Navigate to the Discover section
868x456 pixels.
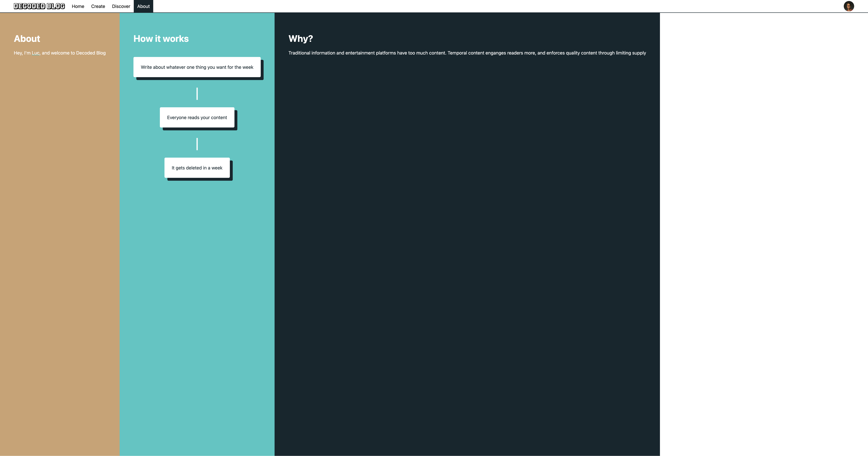[x=121, y=6]
